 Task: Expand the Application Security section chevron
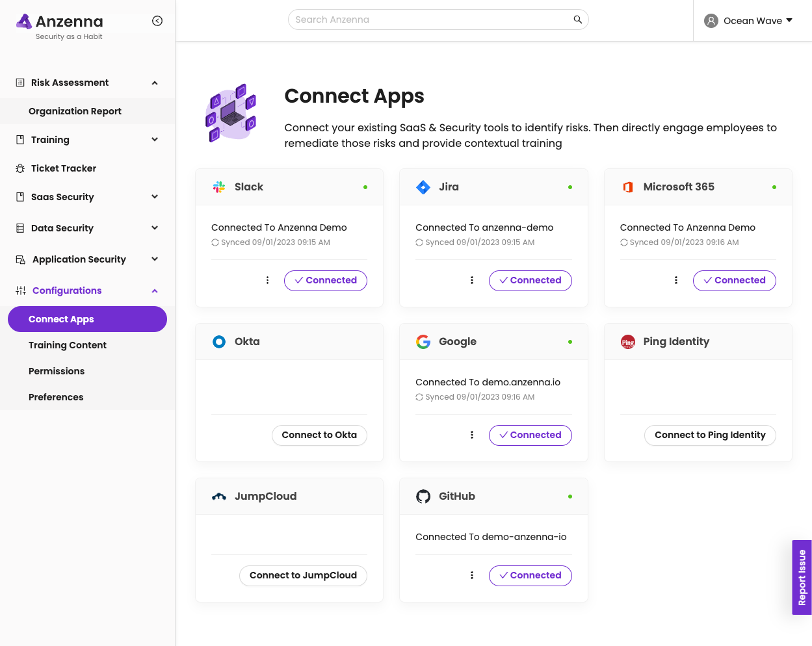[155, 259]
